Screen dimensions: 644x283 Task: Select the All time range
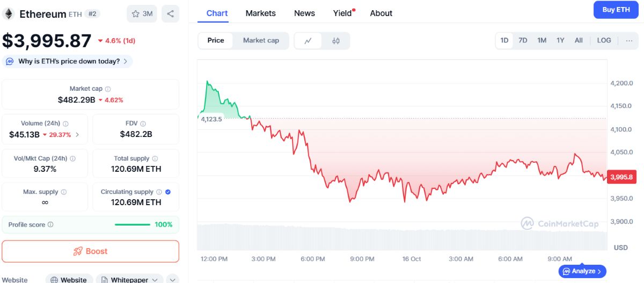[579, 40]
